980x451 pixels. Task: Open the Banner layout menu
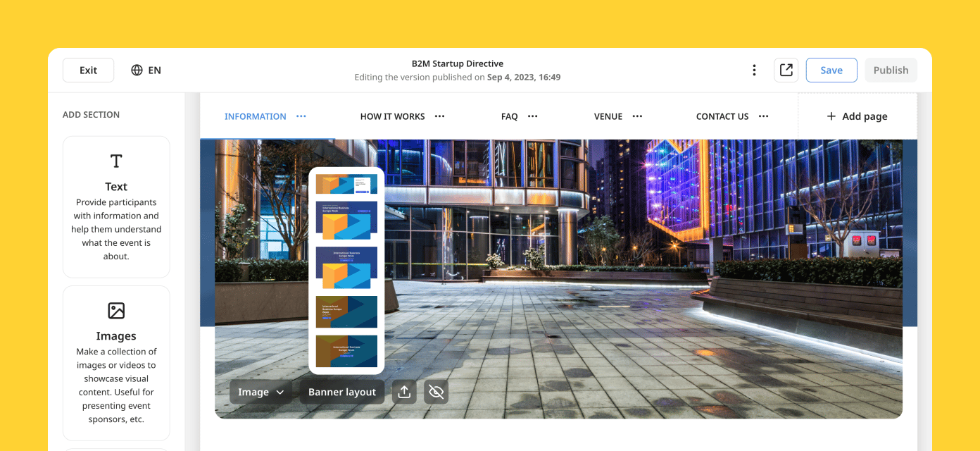342,393
